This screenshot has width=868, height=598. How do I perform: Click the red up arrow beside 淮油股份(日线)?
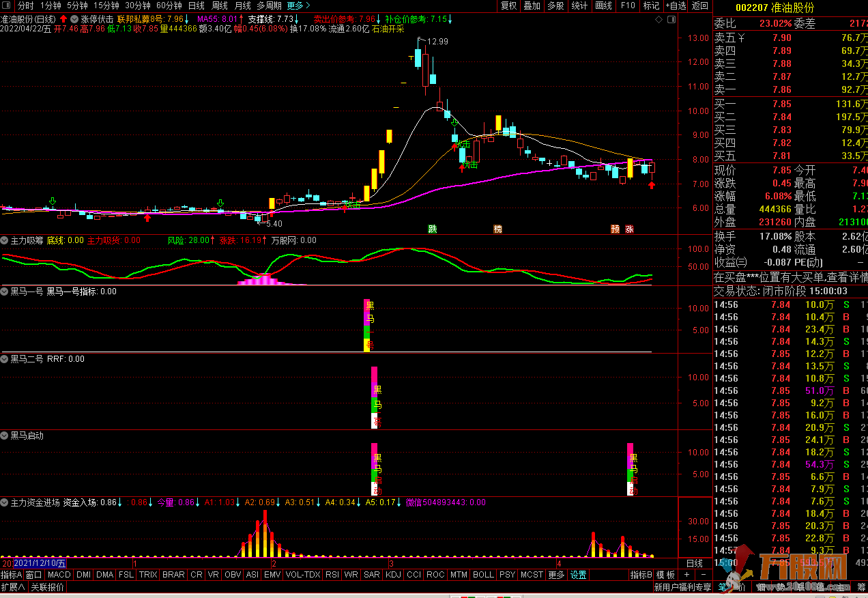(63, 19)
